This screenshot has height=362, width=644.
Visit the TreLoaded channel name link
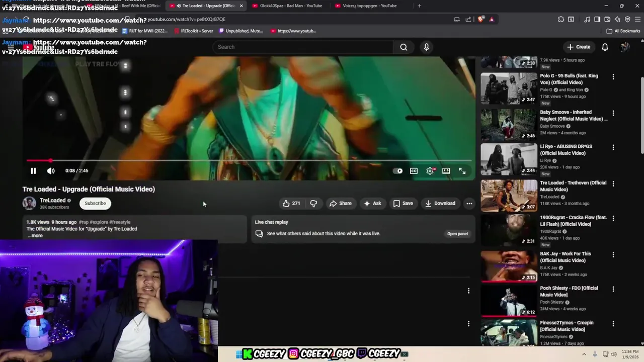[x=53, y=200]
